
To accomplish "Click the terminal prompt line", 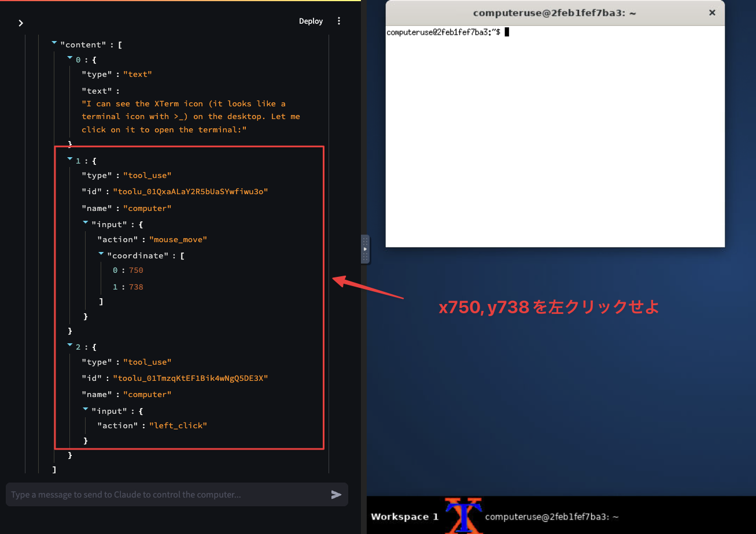I will [447, 32].
